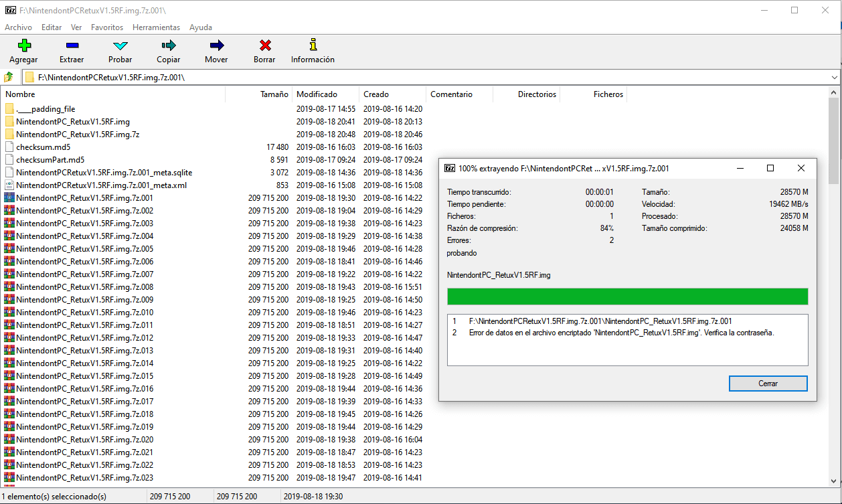Click the Mover arrow icon

[216, 46]
